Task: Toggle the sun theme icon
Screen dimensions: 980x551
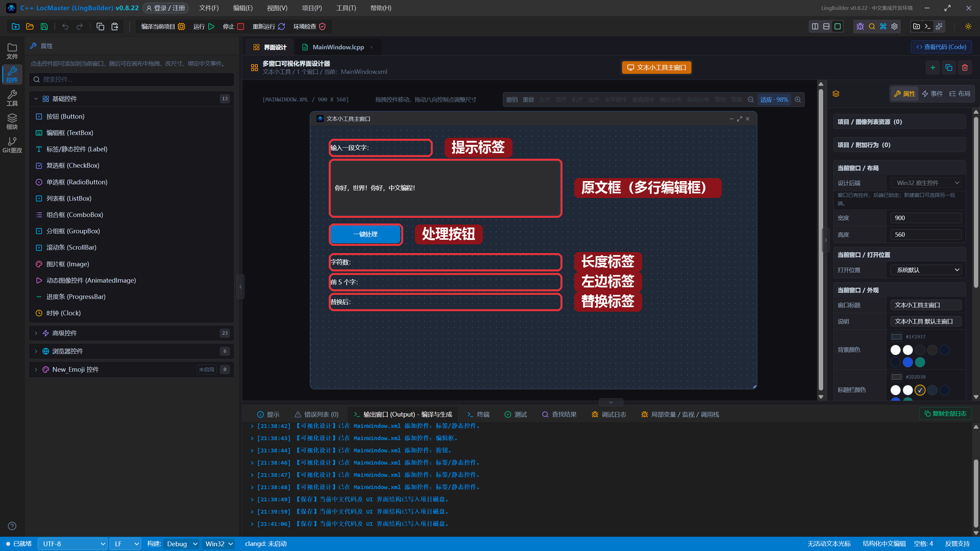Action: (x=968, y=27)
